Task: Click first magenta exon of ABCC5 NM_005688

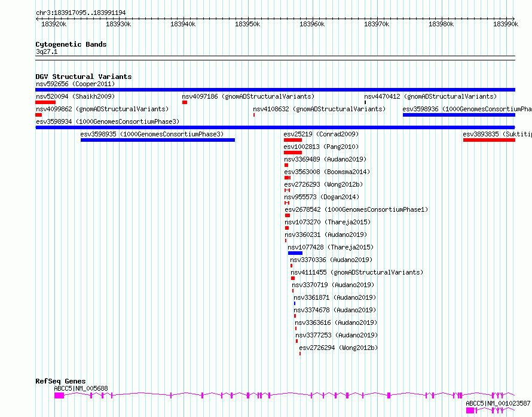Action: [x=59, y=395]
